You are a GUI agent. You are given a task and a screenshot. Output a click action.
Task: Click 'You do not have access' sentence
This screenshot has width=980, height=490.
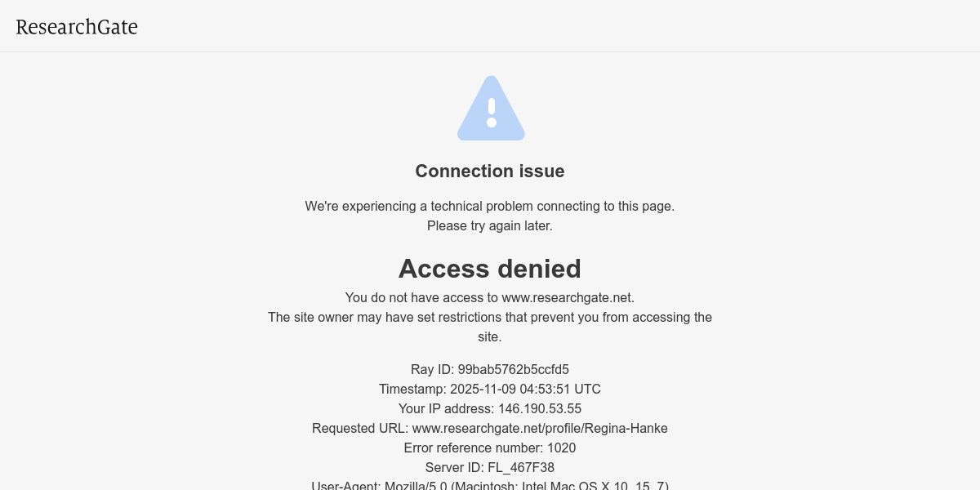pyautogui.click(x=490, y=297)
